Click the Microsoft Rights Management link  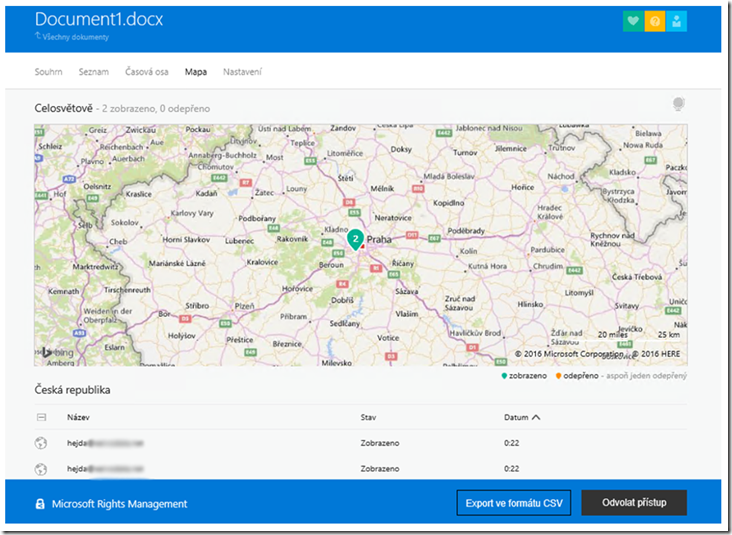pyautogui.click(x=120, y=504)
